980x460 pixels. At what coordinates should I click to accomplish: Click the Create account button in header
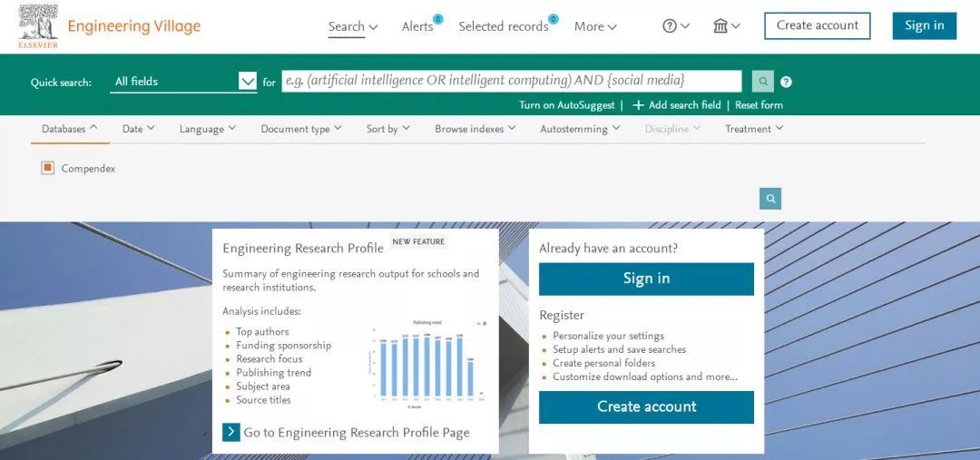817,25
